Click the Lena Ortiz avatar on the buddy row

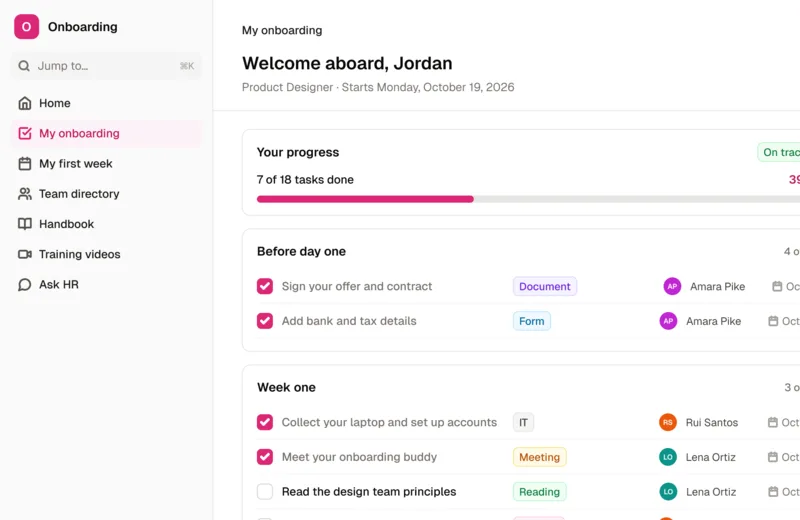click(667, 457)
